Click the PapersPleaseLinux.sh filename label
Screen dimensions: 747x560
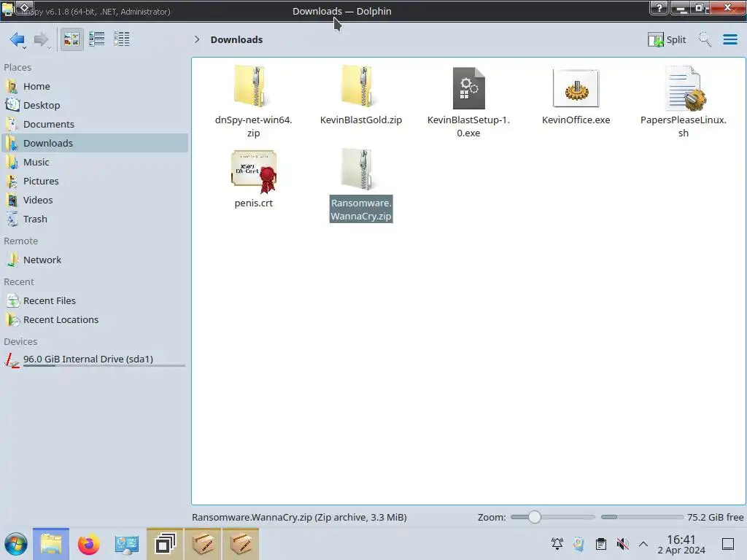pos(683,127)
